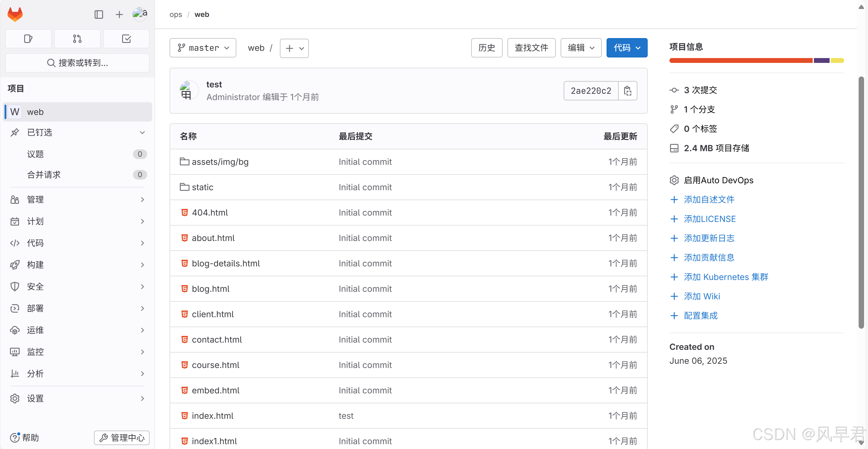The image size is (868, 449).
Task: Click the GitLab fox logo
Action: (x=15, y=14)
